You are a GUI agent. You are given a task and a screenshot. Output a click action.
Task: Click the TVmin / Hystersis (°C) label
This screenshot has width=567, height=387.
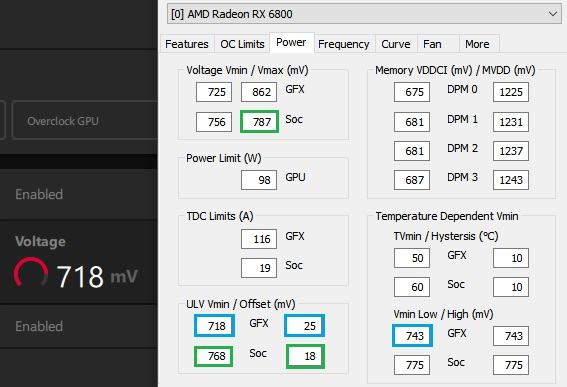click(x=446, y=236)
